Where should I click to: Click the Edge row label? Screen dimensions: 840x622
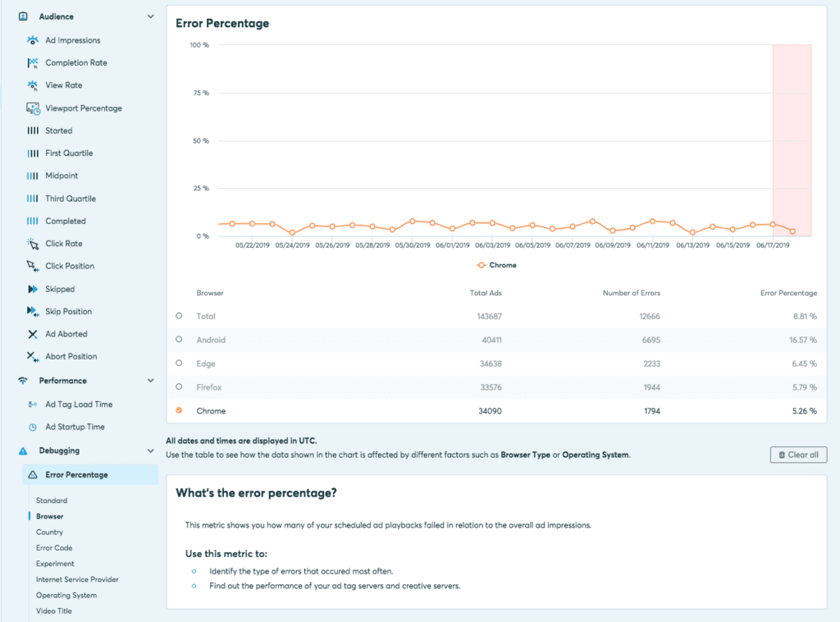click(206, 364)
